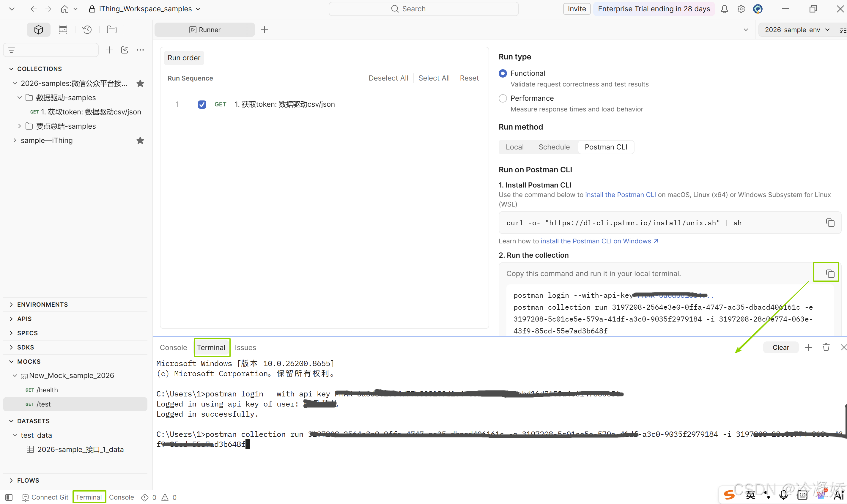Viewport: 847px width, 504px height.
Task: Expand the sample—iThing collection
Action: [x=15, y=140]
